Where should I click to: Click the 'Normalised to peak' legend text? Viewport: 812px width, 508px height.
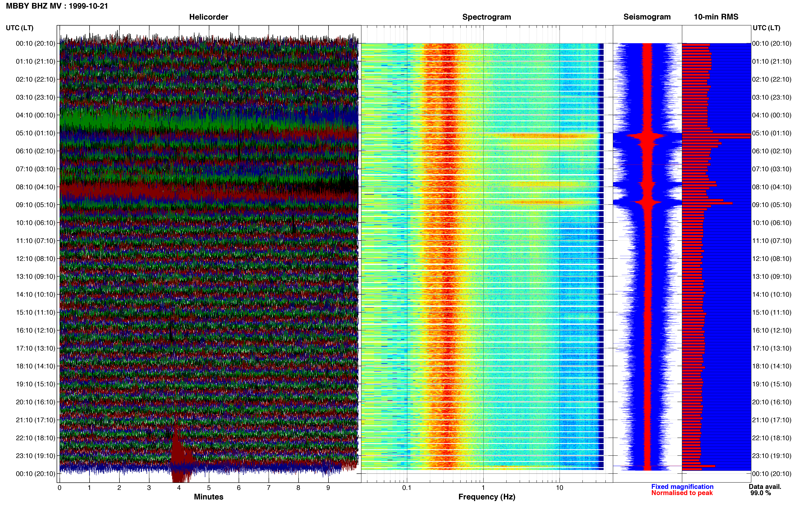pos(682,493)
